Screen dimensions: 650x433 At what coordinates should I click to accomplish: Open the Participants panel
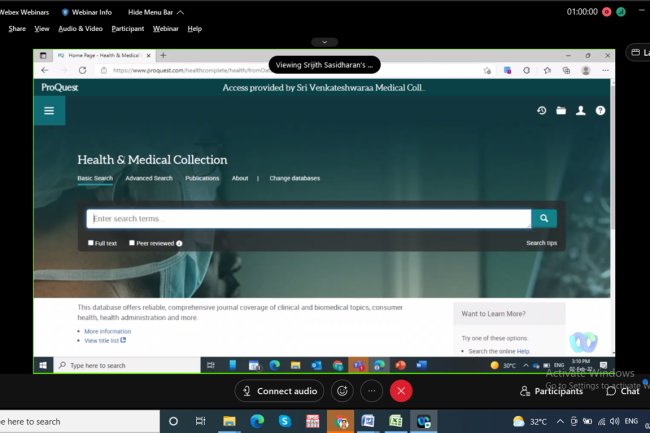click(x=551, y=391)
